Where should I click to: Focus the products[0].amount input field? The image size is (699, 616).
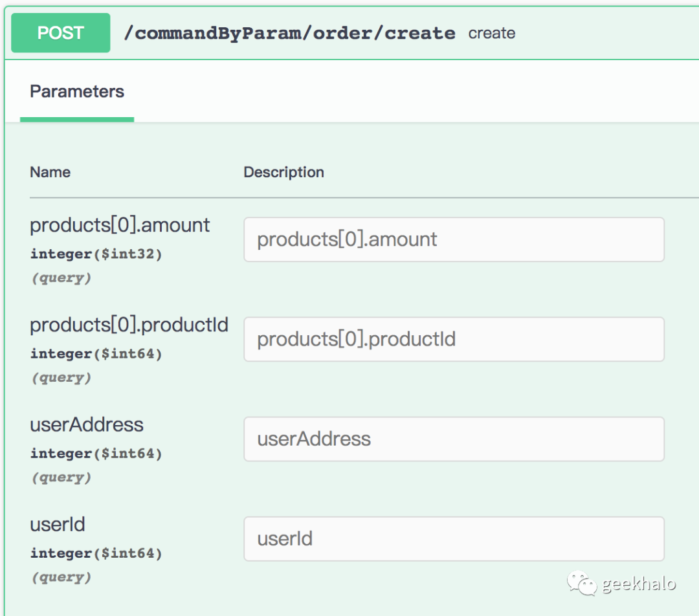[454, 239]
